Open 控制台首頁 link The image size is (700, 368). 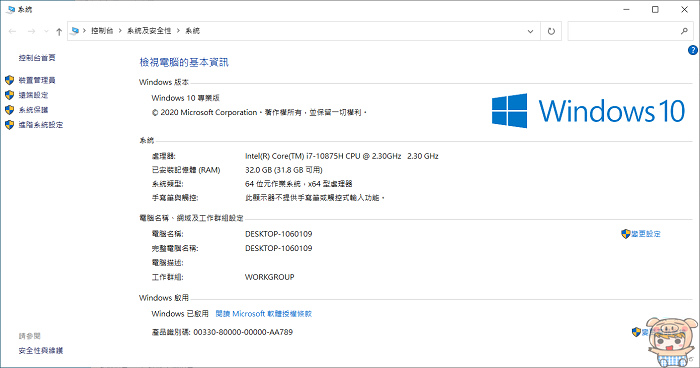tap(37, 58)
